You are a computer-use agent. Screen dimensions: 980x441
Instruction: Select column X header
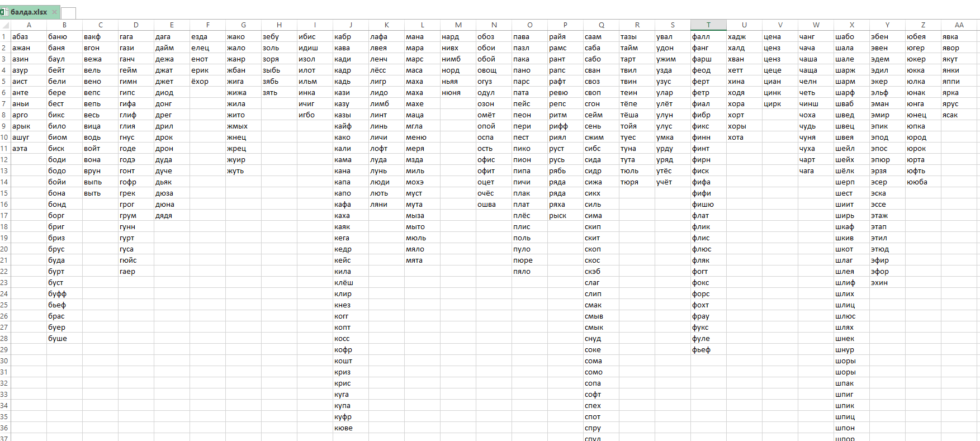[x=851, y=25]
